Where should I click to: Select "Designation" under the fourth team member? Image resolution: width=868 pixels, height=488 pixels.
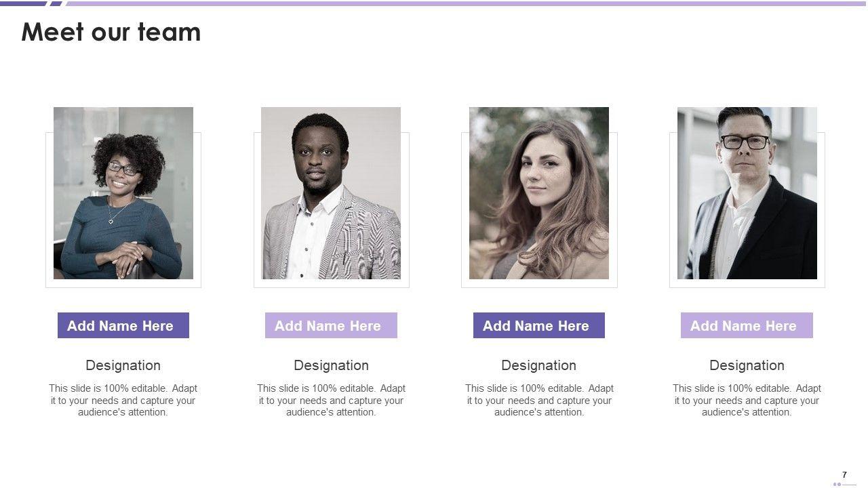point(747,365)
